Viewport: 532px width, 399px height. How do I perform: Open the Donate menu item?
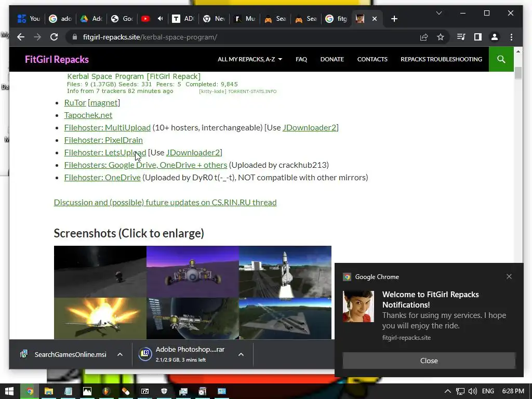click(x=332, y=59)
